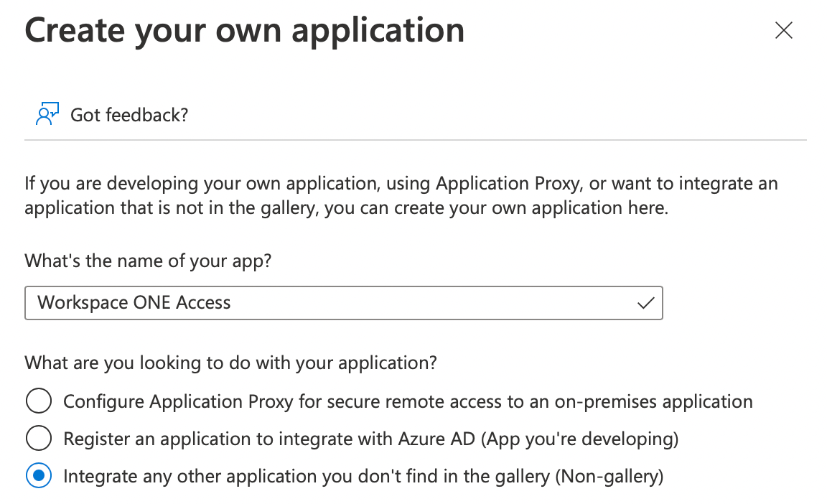Select the Non-gallery integrate application radio button
Screen dimensions: 827x504
(x=39, y=475)
